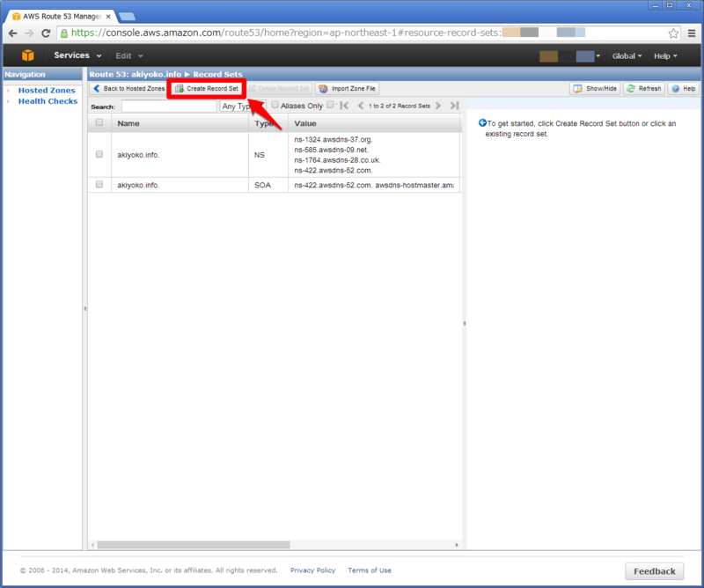
Task: Jump to last page of record sets
Action: tap(454, 106)
